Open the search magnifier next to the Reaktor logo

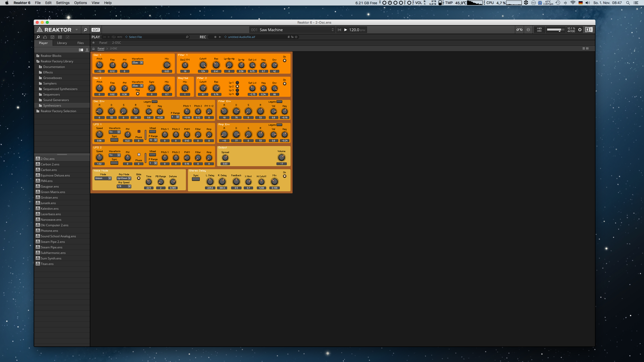85,30
